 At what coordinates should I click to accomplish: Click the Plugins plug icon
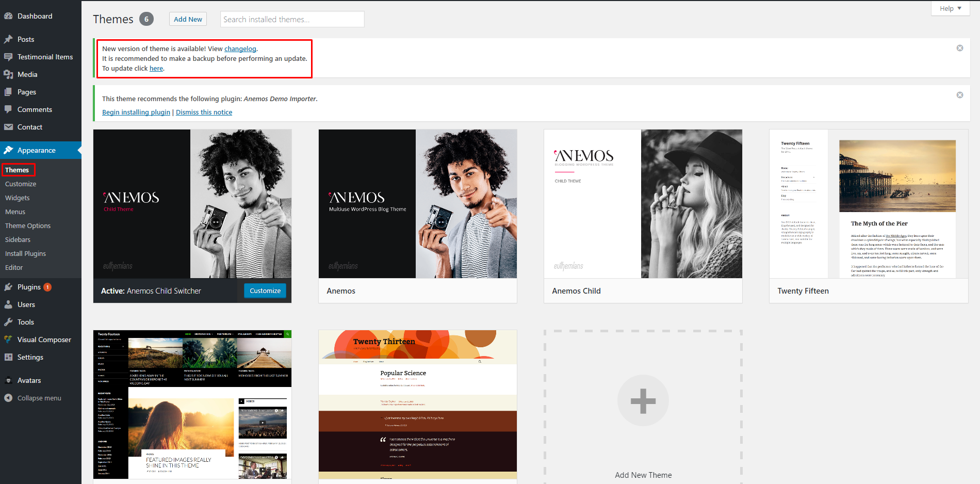[8, 287]
